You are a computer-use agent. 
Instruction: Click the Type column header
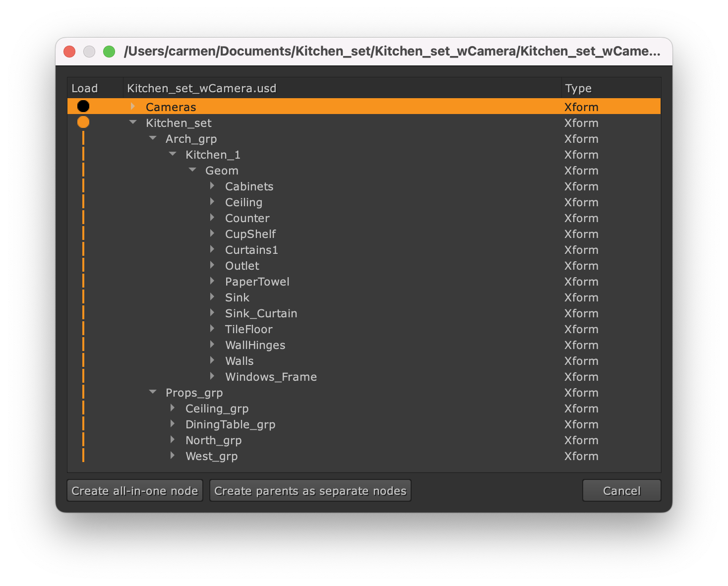(578, 88)
